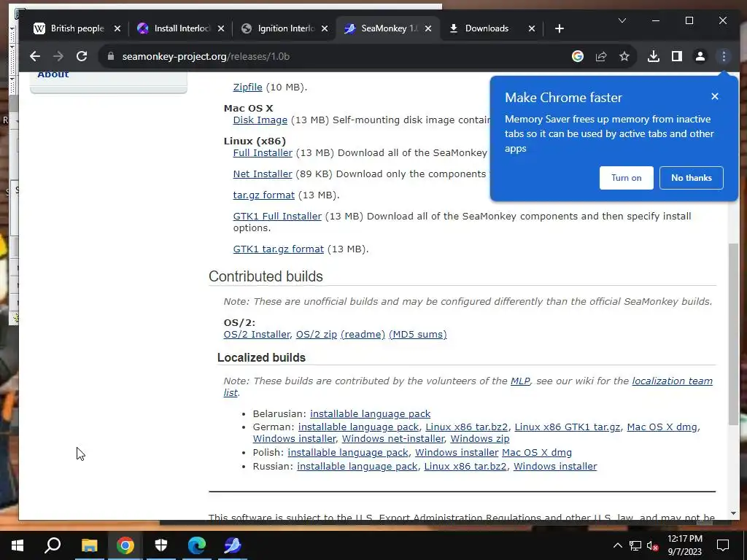Image resolution: width=747 pixels, height=560 pixels.
Task: Close the Install Interlock tab
Action: pos(220,28)
